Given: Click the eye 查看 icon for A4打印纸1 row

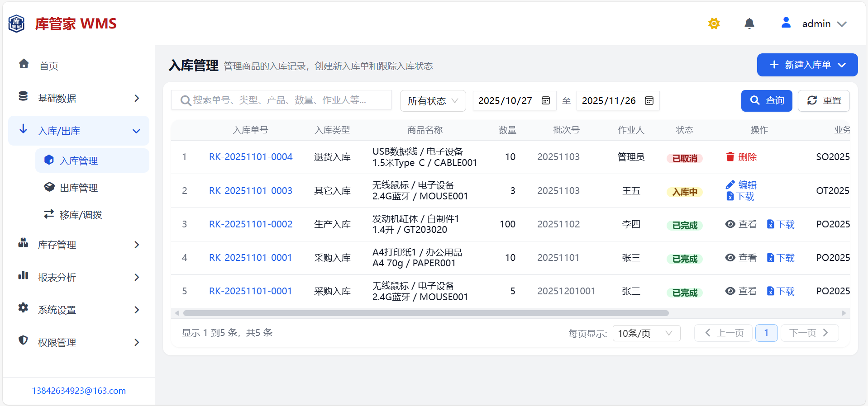Looking at the screenshot, I should pyautogui.click(x=730, y=258).
